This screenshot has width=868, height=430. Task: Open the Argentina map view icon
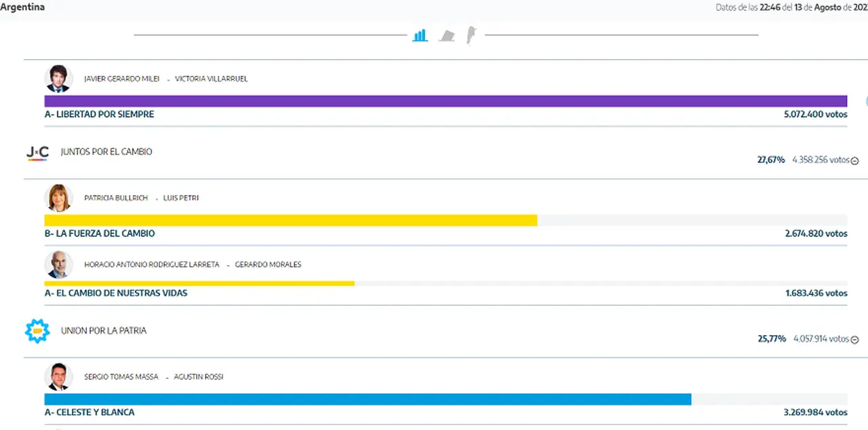pyautogui.click(x=471, y=35)
